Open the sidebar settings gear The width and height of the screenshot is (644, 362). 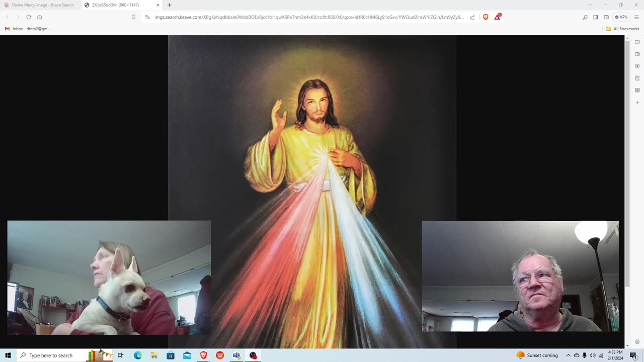coord(637,342)
